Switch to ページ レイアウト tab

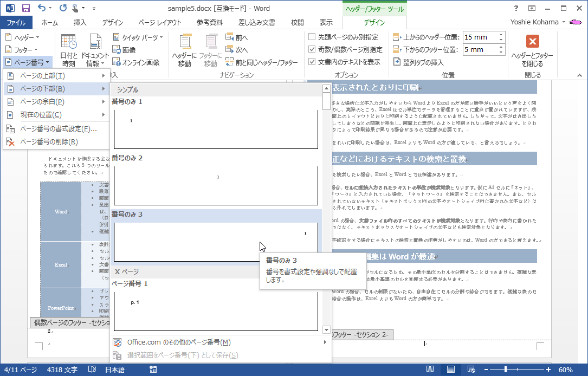click(x=160, y=23)
